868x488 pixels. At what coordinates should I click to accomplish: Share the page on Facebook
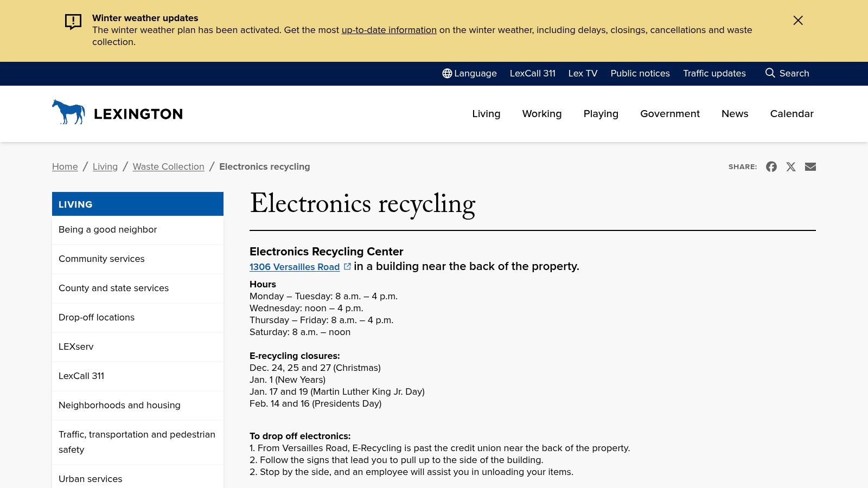771,166
